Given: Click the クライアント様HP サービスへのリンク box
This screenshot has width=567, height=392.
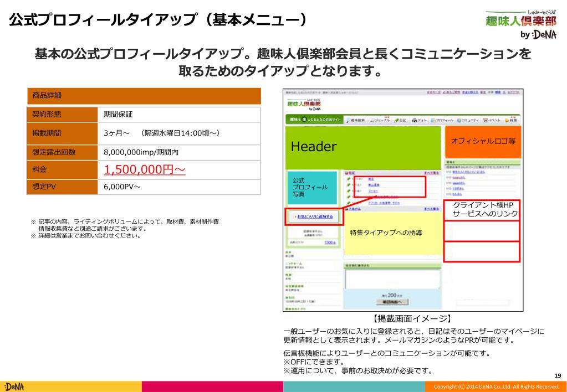Looking at the screenshot, I should 482,210.
